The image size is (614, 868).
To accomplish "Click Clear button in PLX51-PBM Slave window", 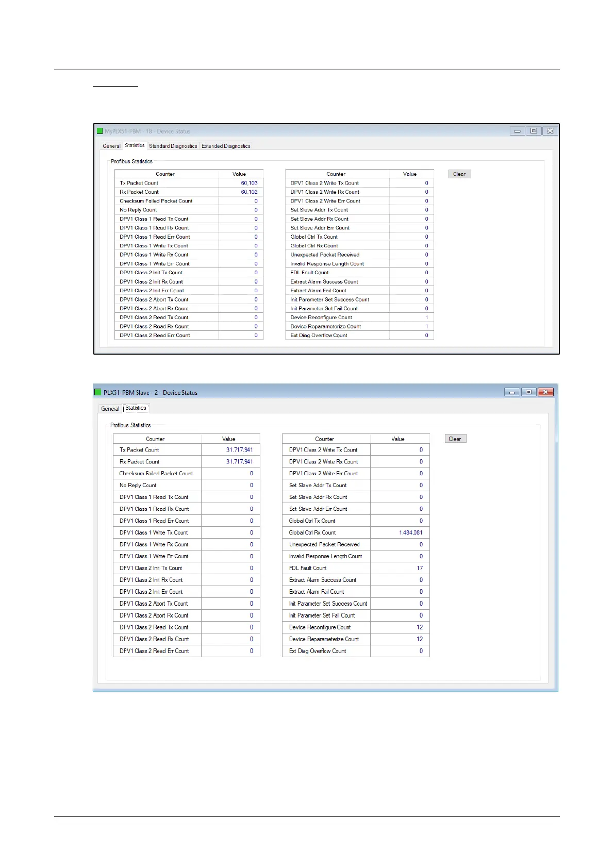I will tap(455, 439).
